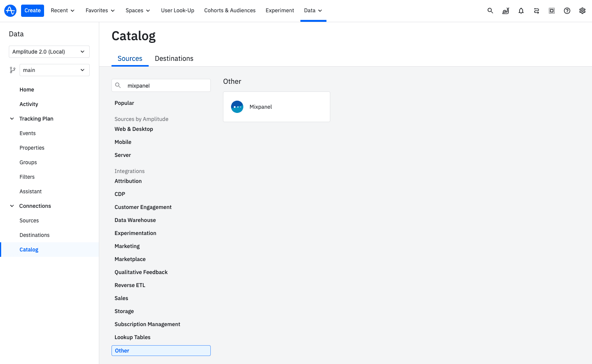Screen dimensions: 592x364
Task: Open the Amplitude 2.0 (Local) project dropdown
Action: pos(49,51)
